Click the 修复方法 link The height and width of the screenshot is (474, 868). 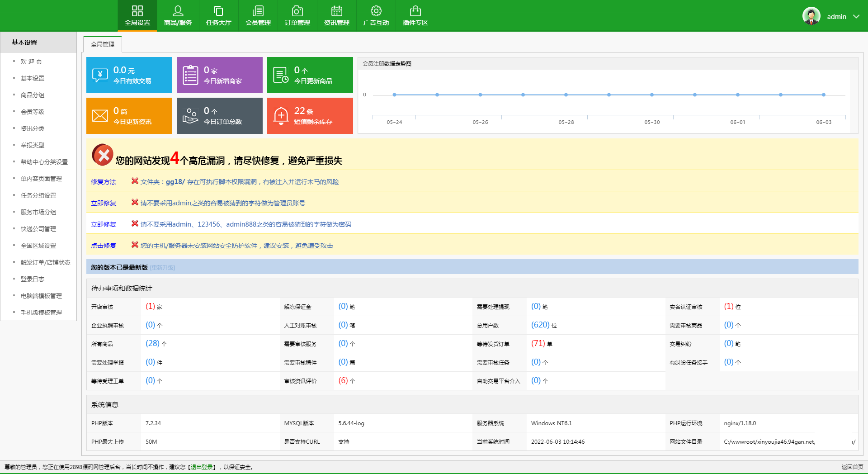pos(104,182)
